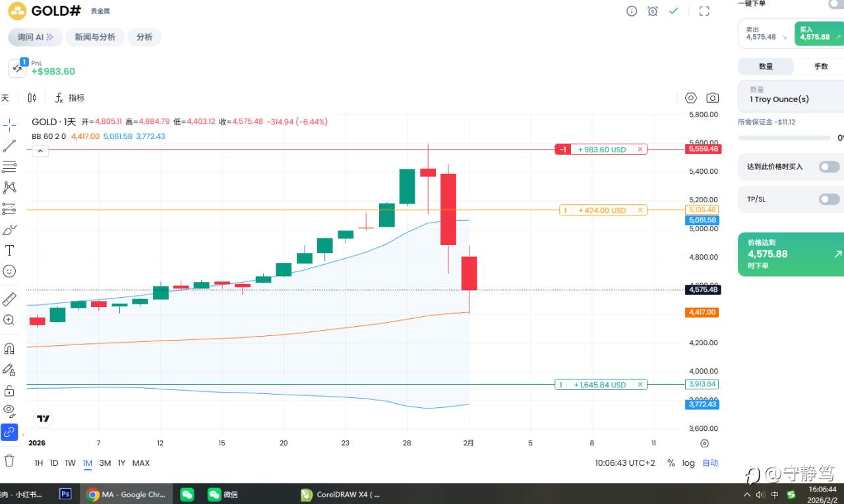
Task: Toggle the one-click order switch
Action: tap(836, 3)
